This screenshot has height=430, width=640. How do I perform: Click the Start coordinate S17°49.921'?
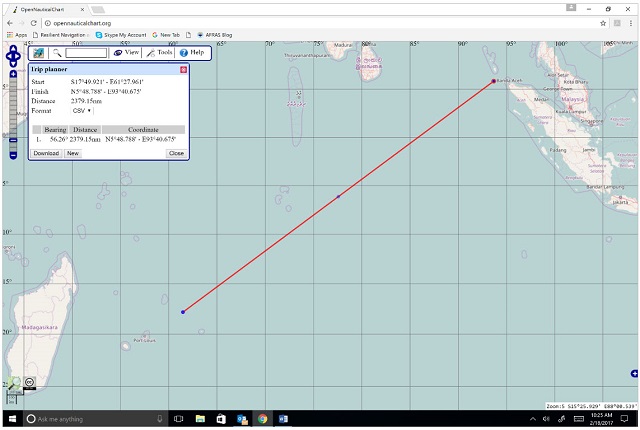click(x=107, y=82)
